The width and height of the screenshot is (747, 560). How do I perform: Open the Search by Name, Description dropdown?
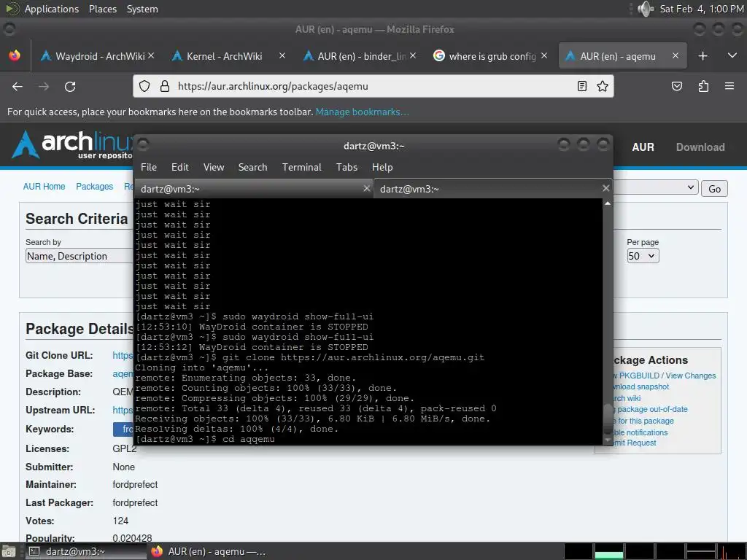pyautogui.click(x=79, y=256)
